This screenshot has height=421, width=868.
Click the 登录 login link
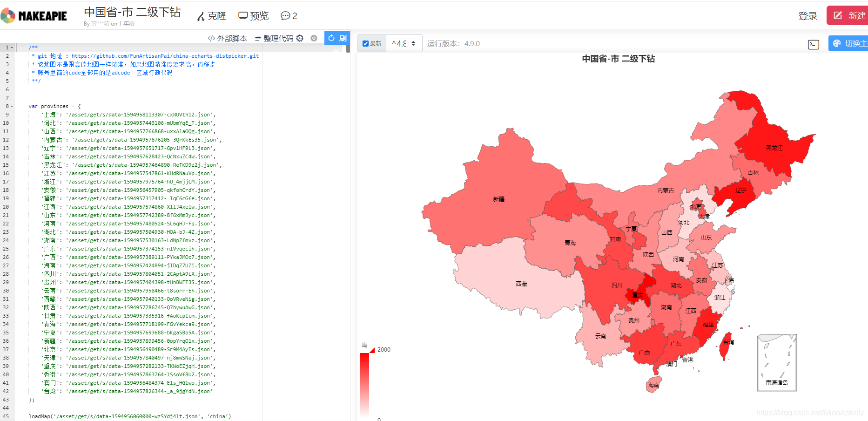coord(808,15)
